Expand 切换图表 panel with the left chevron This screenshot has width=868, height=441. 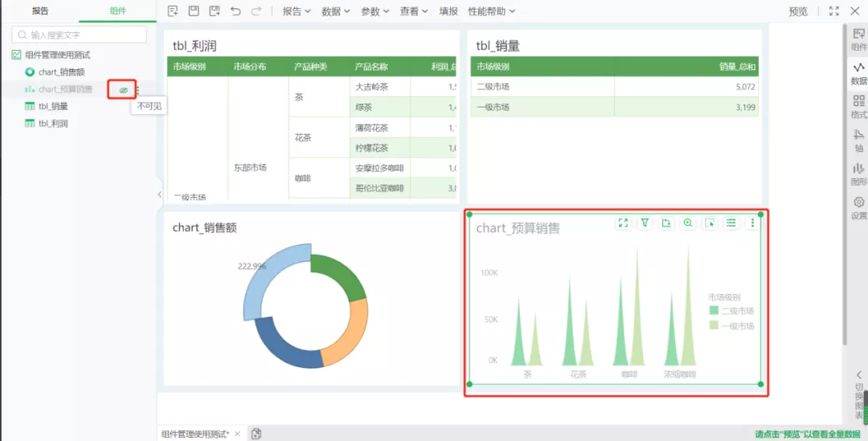point(859,374)
